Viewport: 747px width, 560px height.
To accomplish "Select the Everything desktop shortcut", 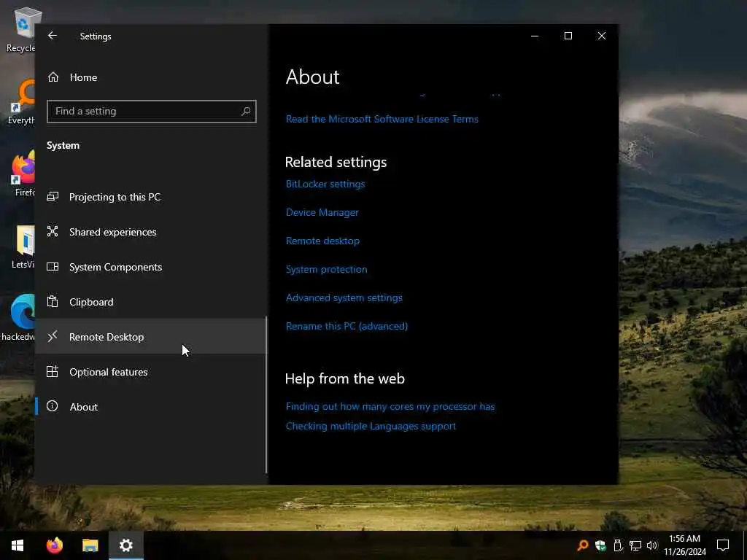I will pos(20,102).
